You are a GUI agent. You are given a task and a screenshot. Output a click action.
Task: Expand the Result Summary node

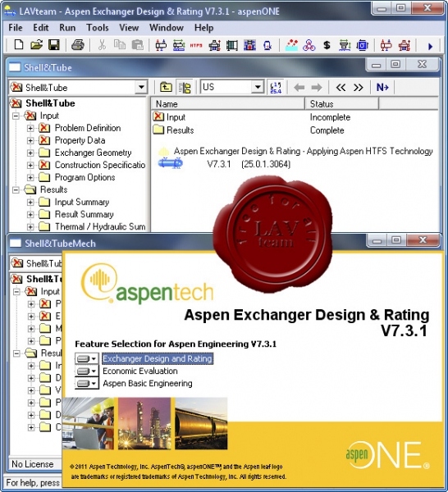tap(30, 214)
